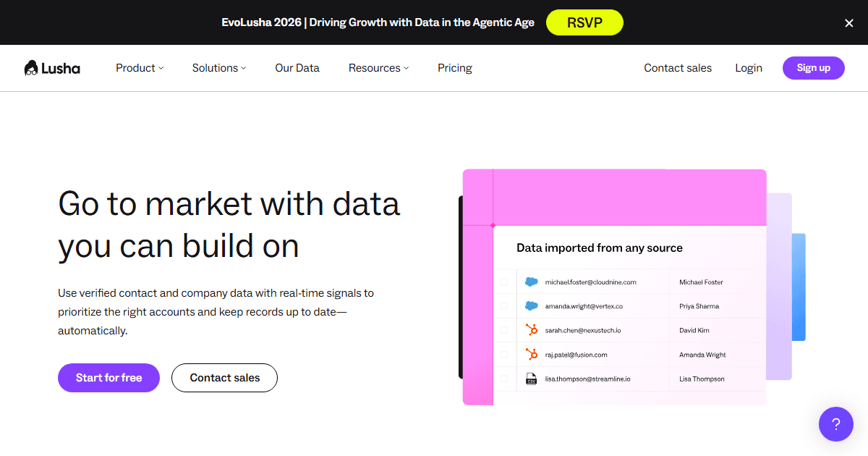Select the amanda.wright@vertex.co email

(584, 306)
